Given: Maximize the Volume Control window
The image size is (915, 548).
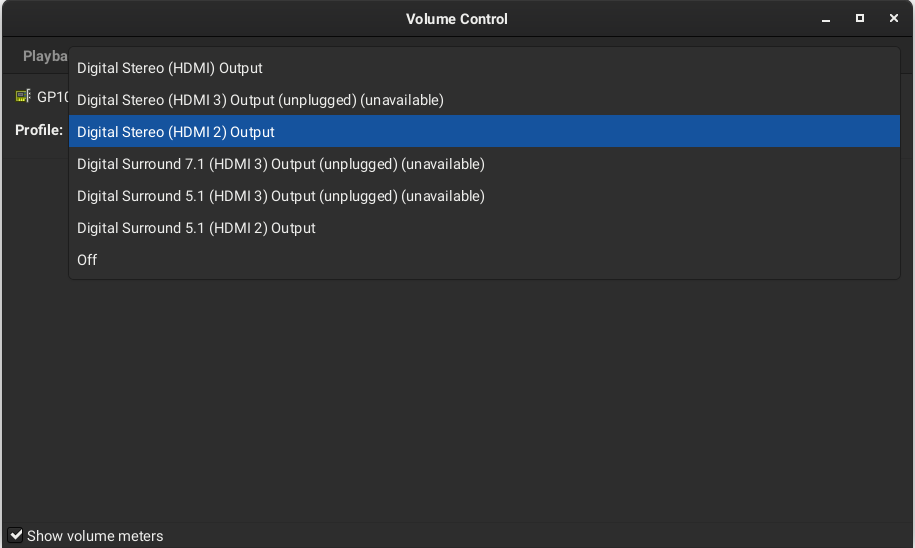Looking at the screenshot, I should pos(860,19).
